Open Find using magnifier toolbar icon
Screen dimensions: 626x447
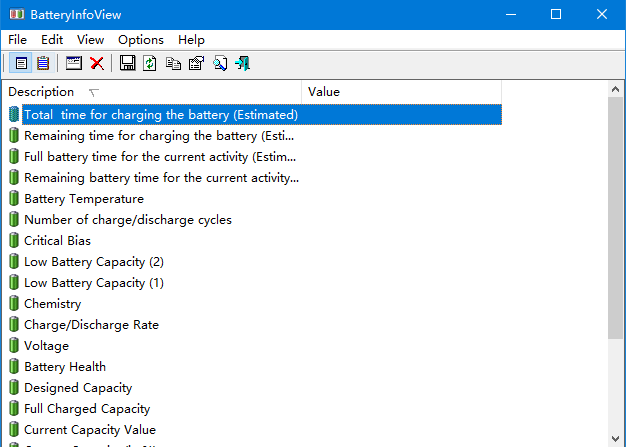coord(219,64)
